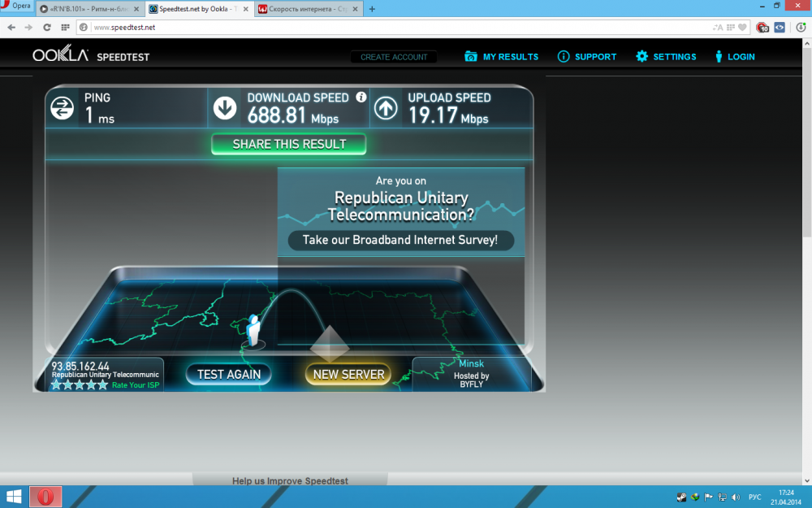812x508 pixels.
Task: Close the Скорость интернета tab
Action: coord(356,9)
